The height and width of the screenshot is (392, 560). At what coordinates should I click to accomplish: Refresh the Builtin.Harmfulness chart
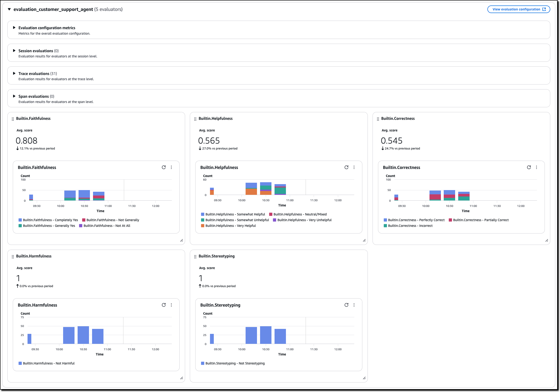point(164,305)
